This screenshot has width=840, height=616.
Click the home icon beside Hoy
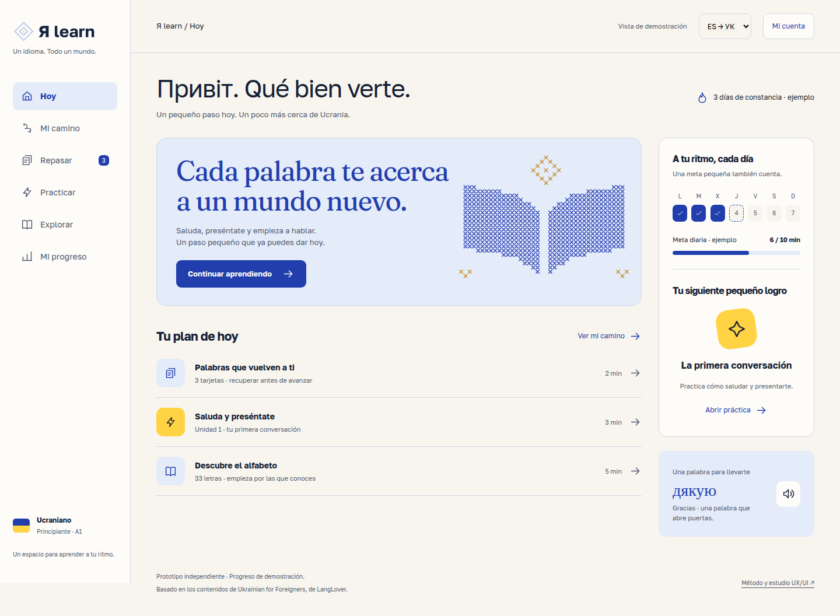[27, 96]
